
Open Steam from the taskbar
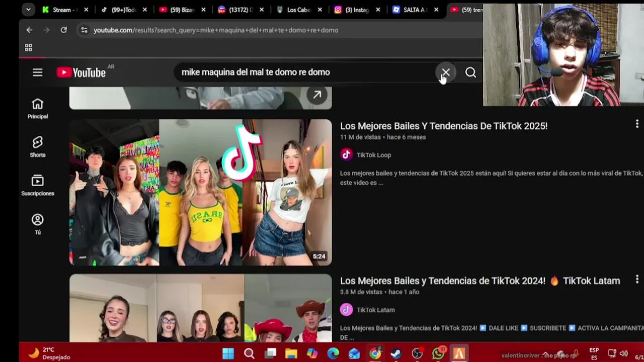396,353
